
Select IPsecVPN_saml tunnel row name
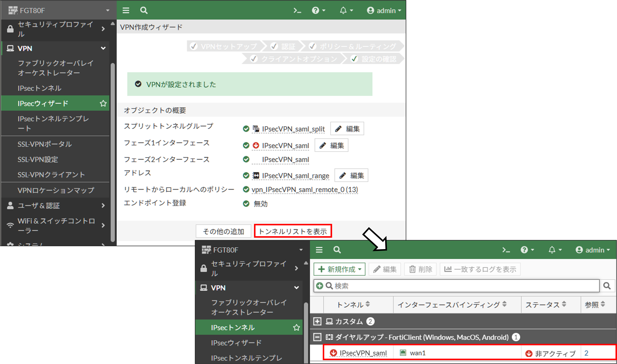[363, 353]
